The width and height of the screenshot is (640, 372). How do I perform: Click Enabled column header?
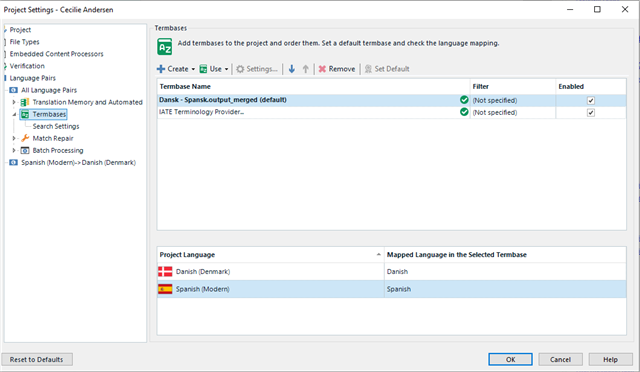pos(591,87)
